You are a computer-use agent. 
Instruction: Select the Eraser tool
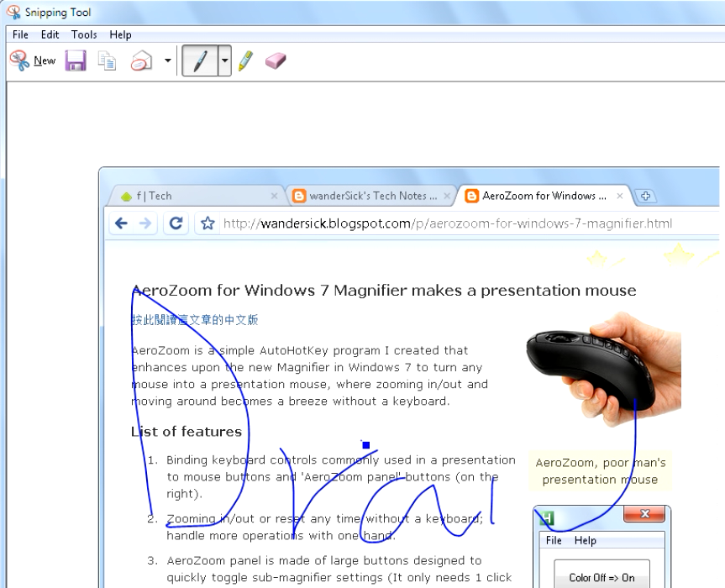tap(276, 60)
